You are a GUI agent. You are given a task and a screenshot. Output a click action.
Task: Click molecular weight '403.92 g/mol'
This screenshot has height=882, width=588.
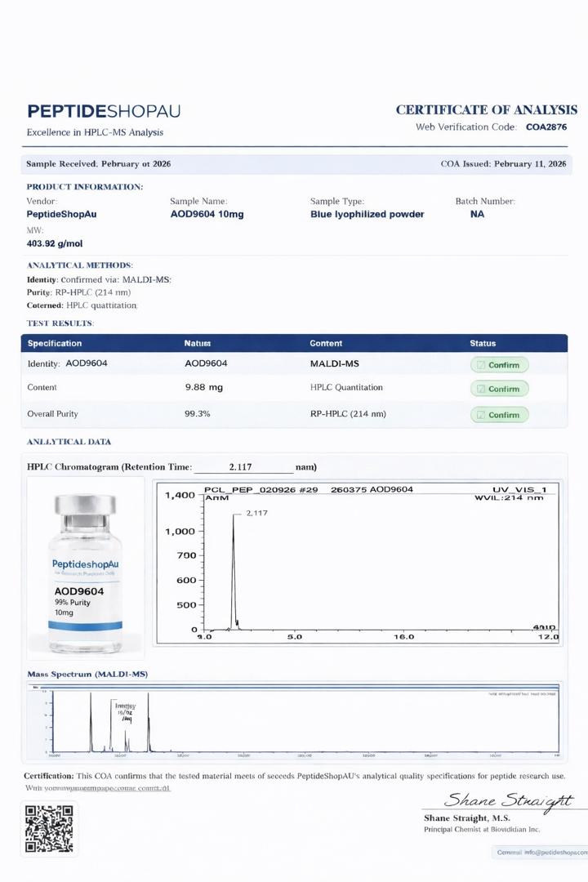click(x=55, y=243)
